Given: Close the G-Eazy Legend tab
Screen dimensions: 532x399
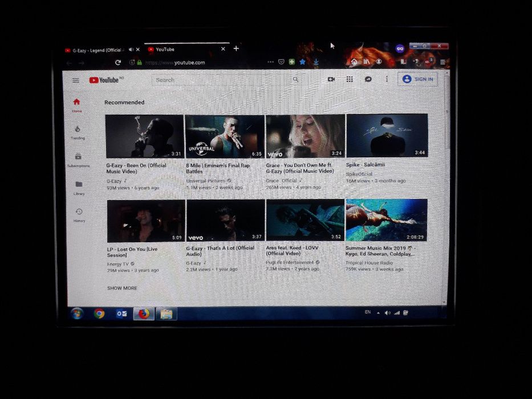Looking at the screenshot, I should (x=138, y=50).
